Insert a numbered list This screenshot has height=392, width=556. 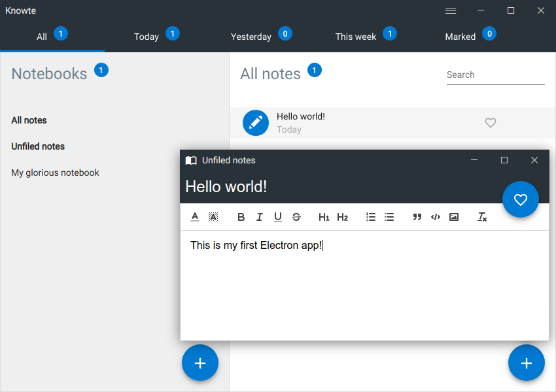tap(370, 217)
